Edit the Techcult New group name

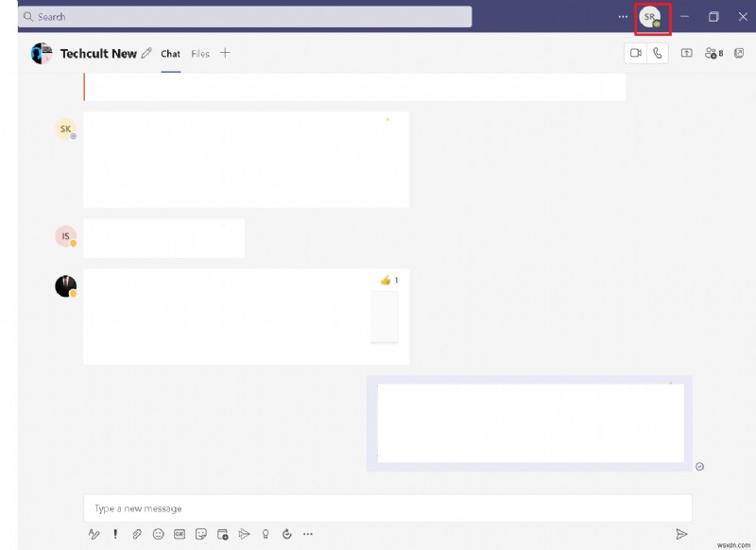146,53
